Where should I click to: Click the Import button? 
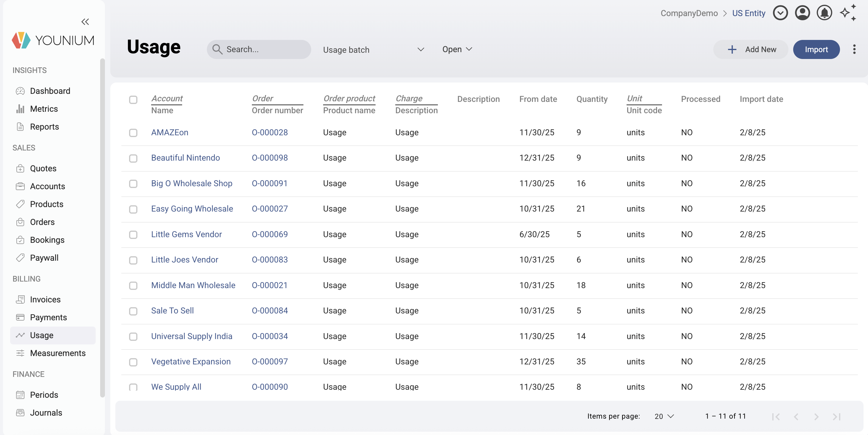tap(816, 49)
